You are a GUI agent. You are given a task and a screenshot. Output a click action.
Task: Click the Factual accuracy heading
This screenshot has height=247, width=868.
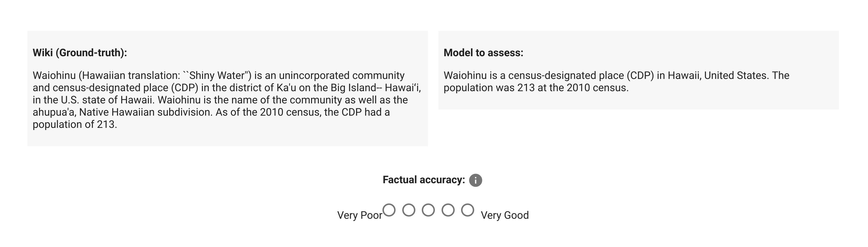(424, 180)
